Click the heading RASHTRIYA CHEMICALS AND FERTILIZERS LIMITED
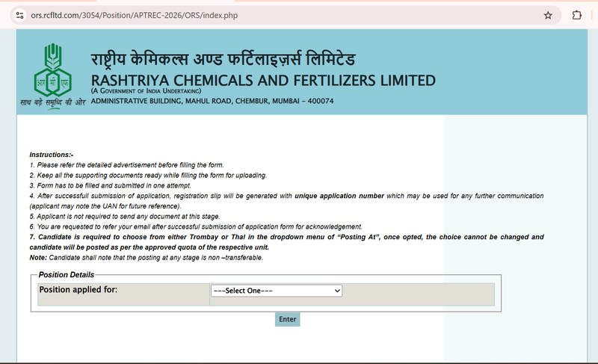 tap(263, 81)
